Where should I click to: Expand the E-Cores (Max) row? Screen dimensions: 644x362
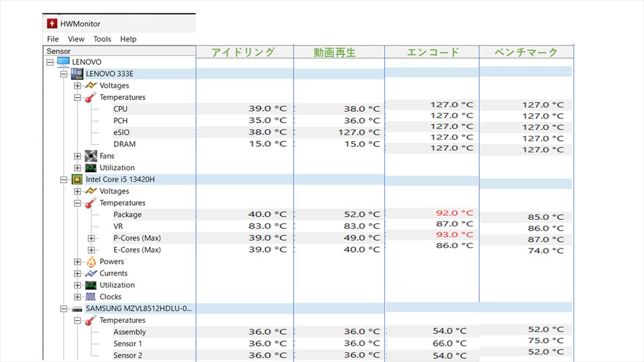coord(91,250)
